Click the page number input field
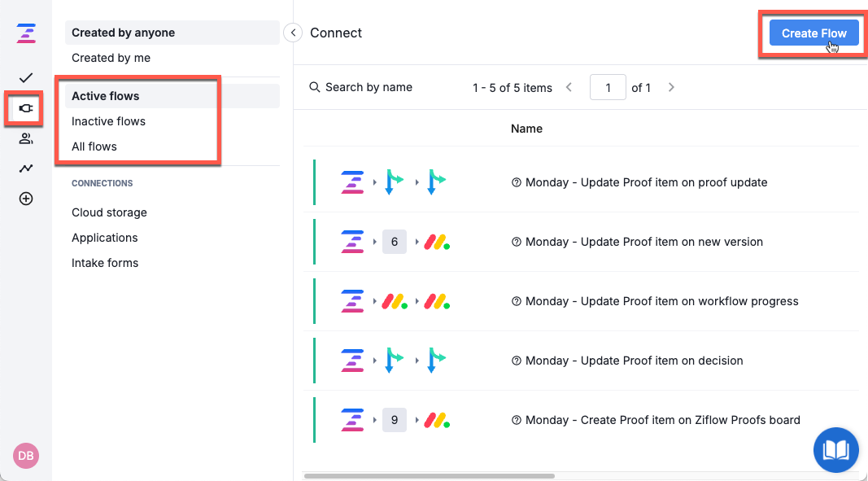This screenshot has height=481, width=868. (x=608, y=87)
